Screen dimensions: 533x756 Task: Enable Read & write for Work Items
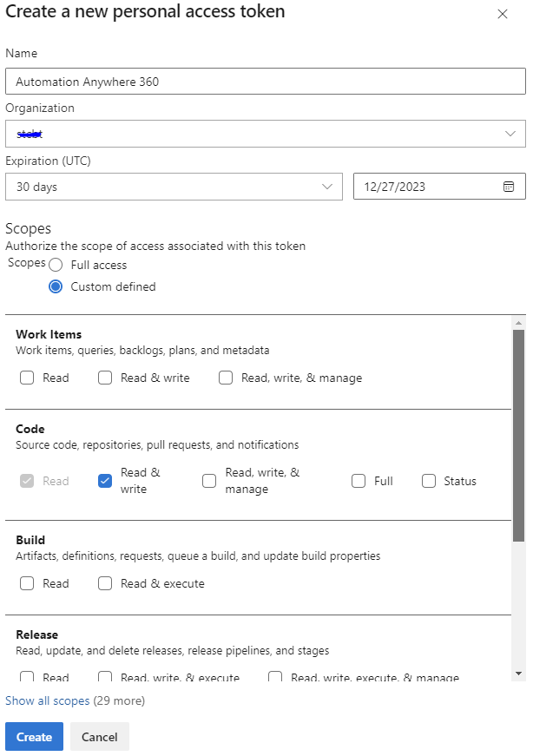(104, 378)
